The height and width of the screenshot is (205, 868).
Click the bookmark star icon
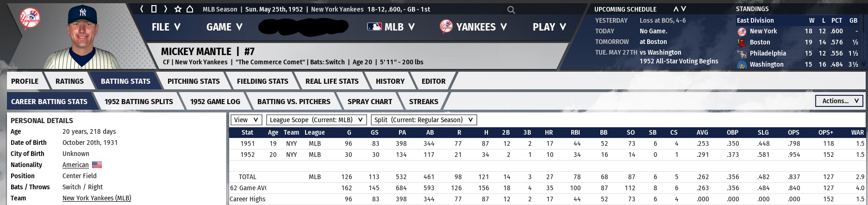pos(178,9)
